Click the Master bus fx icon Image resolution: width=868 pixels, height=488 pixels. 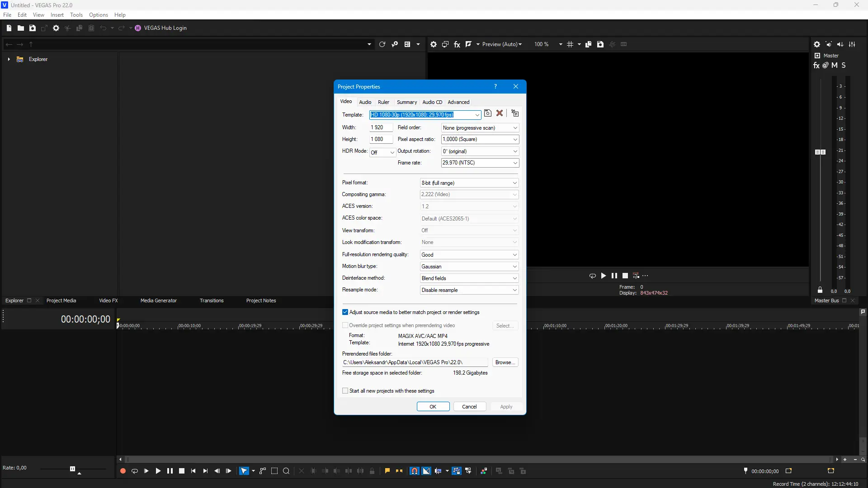coord(816,66)
